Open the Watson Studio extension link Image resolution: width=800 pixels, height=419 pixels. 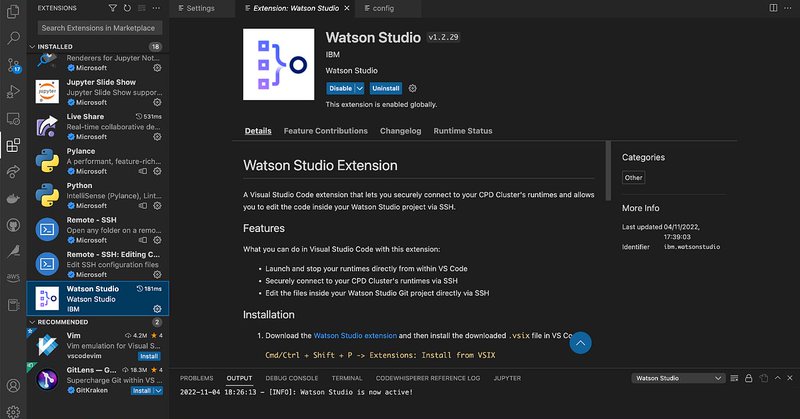tap(355, 335)
